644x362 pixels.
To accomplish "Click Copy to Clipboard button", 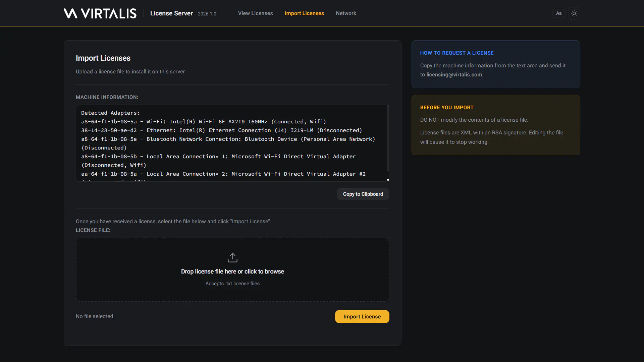I will [363, 194].
